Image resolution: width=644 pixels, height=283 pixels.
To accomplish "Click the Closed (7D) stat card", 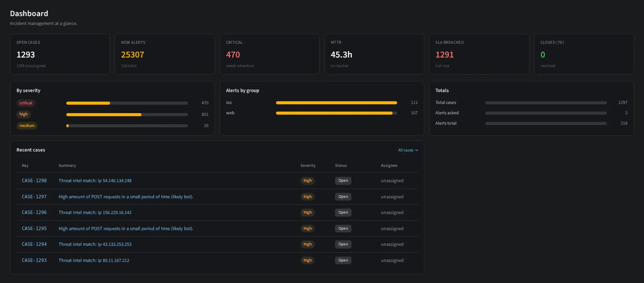I will (x=584, y=54).
